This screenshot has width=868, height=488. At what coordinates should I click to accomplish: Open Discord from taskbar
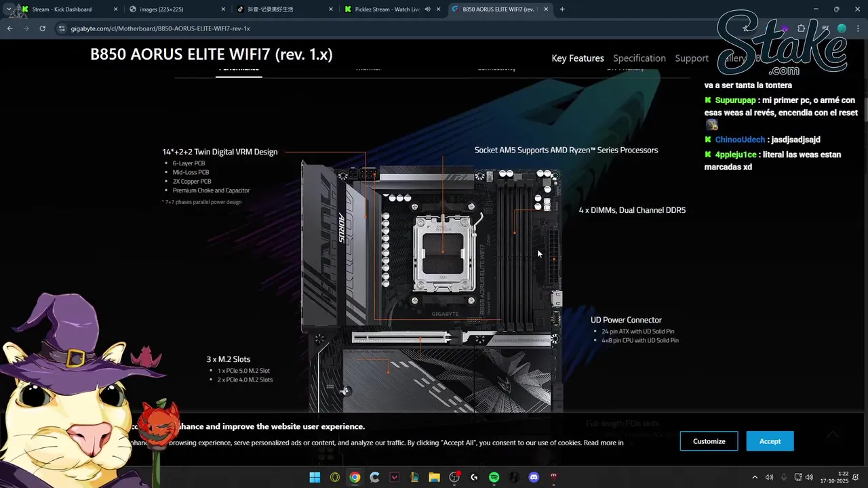tap(534, 477)
